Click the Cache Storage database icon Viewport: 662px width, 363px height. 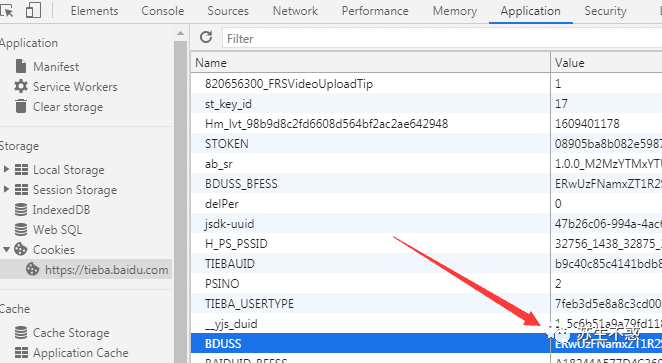pos(21,333)
